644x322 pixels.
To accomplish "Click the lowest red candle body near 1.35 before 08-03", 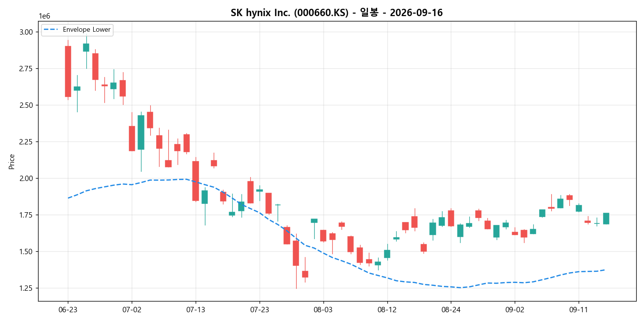I will (x=305, y=274).
